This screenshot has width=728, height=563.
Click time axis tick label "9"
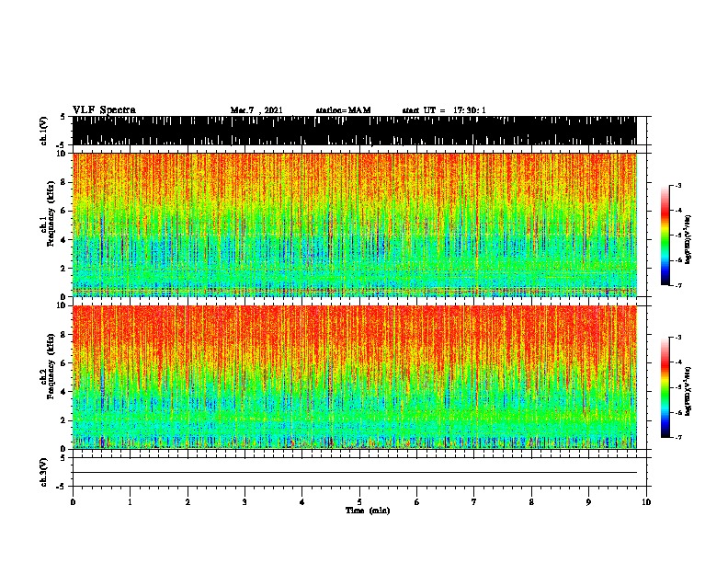588,502
